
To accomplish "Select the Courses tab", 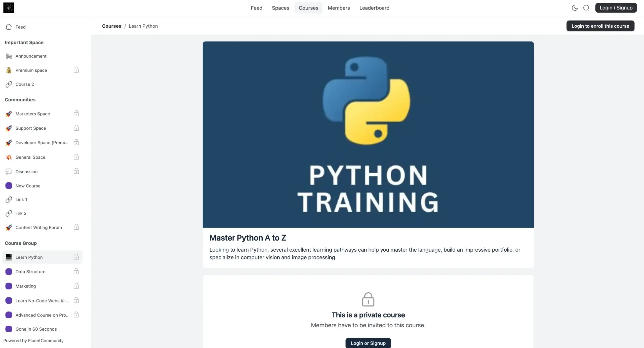I will pyautogui.click(x=308, y=8).
